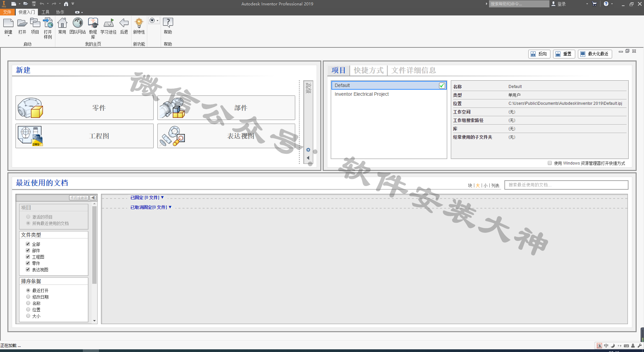Switch to the 工具 ribbon tab
Screen dimensions: 644x352
click(45, 12)
